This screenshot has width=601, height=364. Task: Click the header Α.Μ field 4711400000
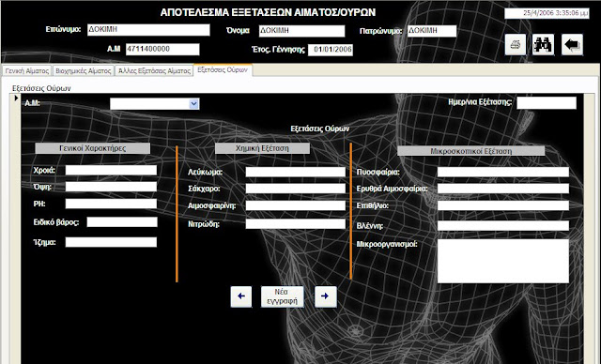click(162, 50)
